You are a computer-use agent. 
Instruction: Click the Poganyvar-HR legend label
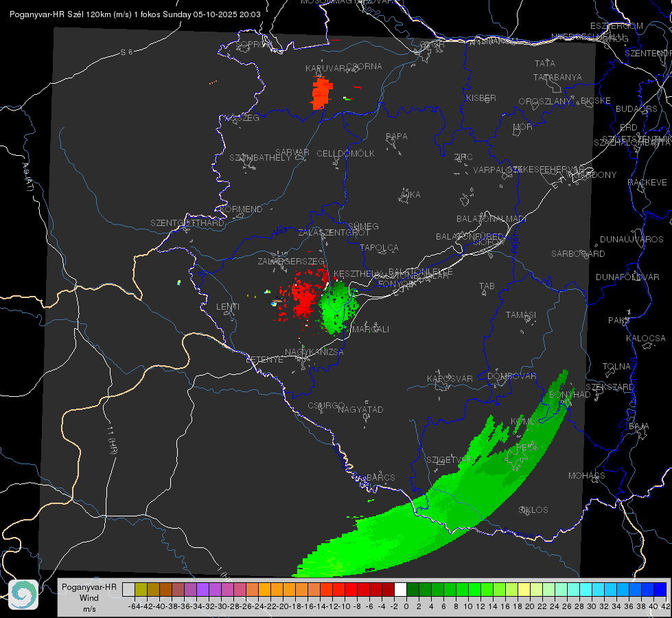point(89,587)
